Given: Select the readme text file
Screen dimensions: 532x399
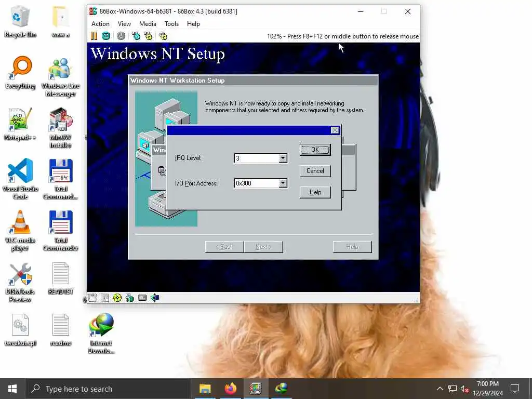Looking at the screenshot, I should [x=61, y=330].
